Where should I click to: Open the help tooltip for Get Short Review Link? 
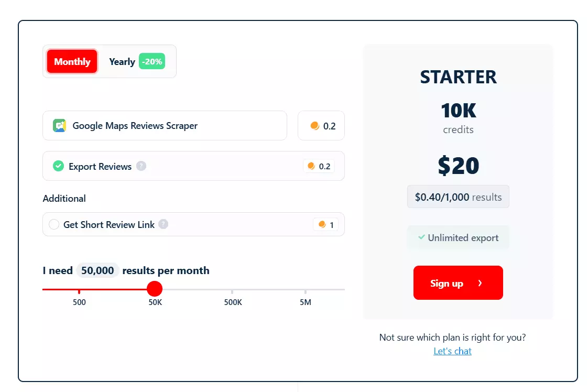click(x=164, y=225)
